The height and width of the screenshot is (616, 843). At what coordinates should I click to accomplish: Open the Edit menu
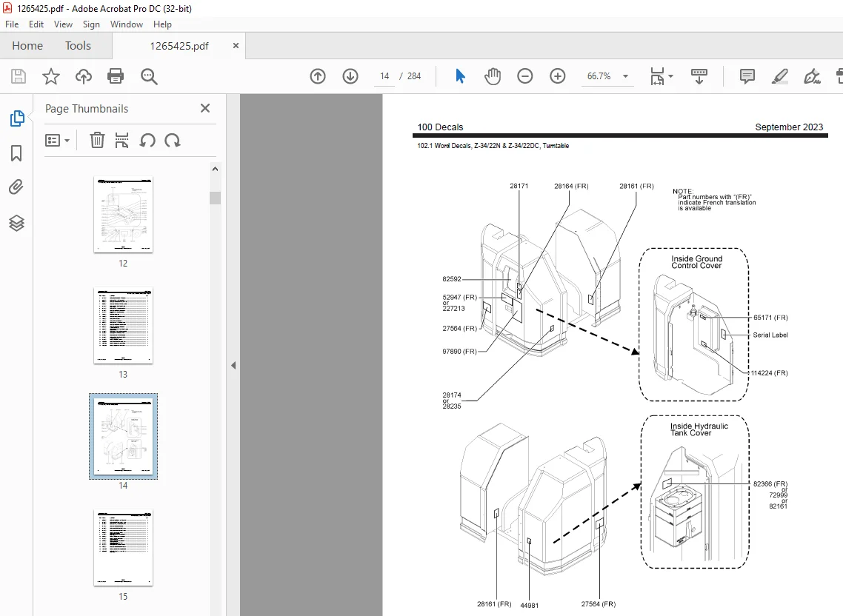pyautogui.click(x=36, y=24)
